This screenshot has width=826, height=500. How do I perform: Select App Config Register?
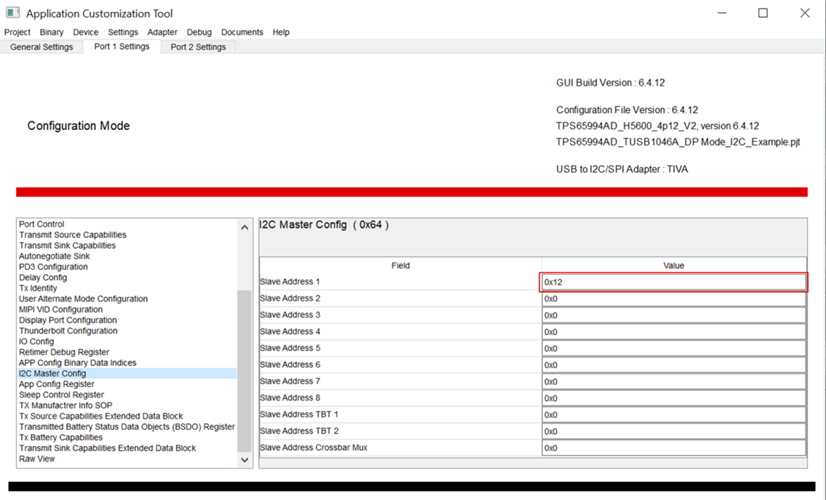click(57, 384)
